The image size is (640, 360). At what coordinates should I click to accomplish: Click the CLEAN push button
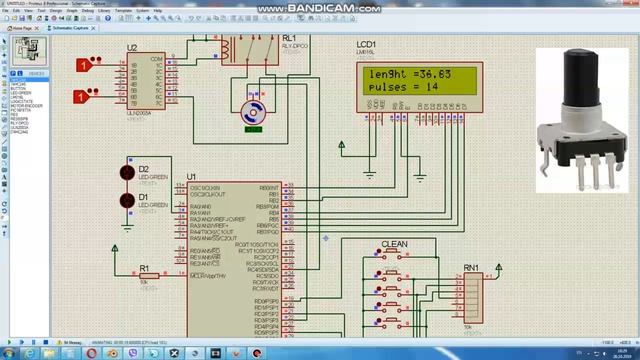pos(391,253)
